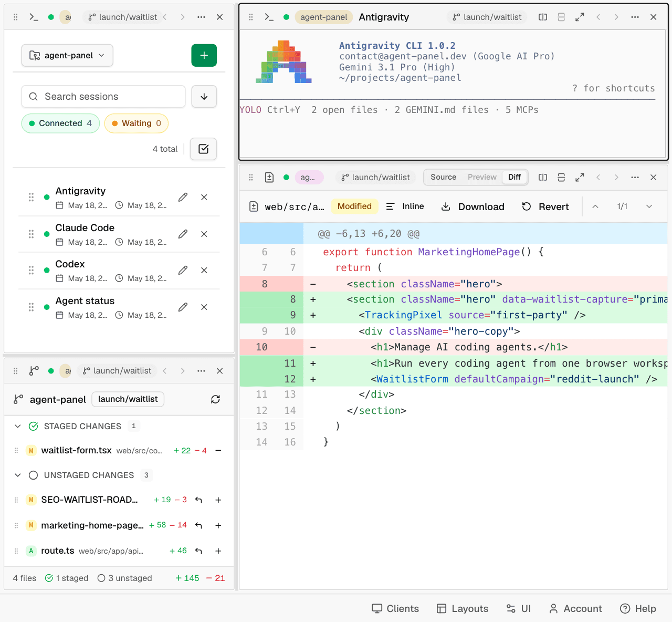Focus the Search sessions field
Screen dimensions: 672x622
click(x=103, y=97)
